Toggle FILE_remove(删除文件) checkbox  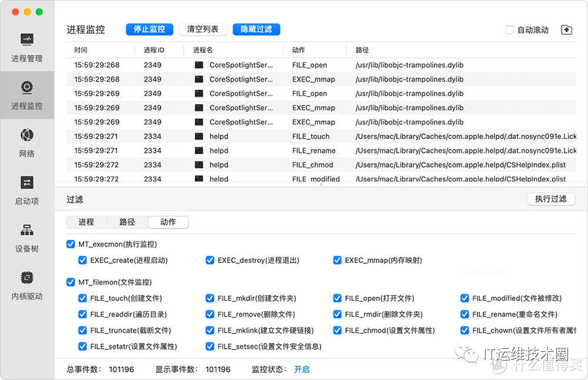point(210,315)
